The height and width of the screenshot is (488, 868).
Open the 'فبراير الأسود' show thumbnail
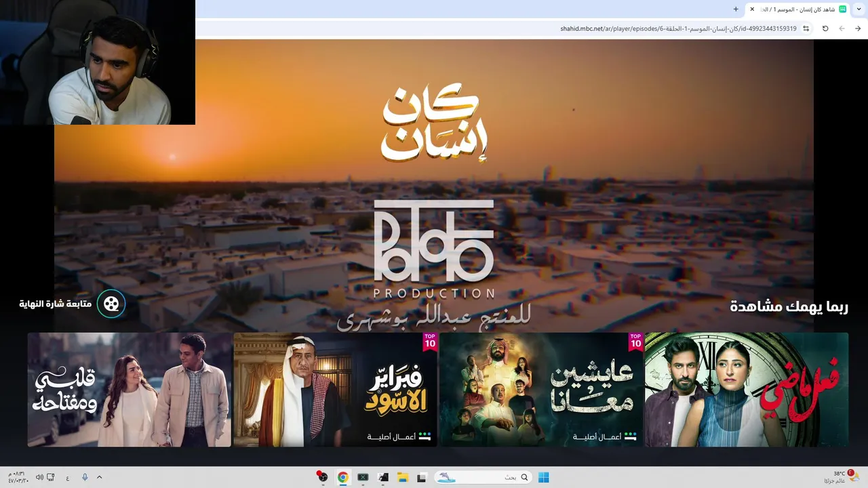coord(335,390)
